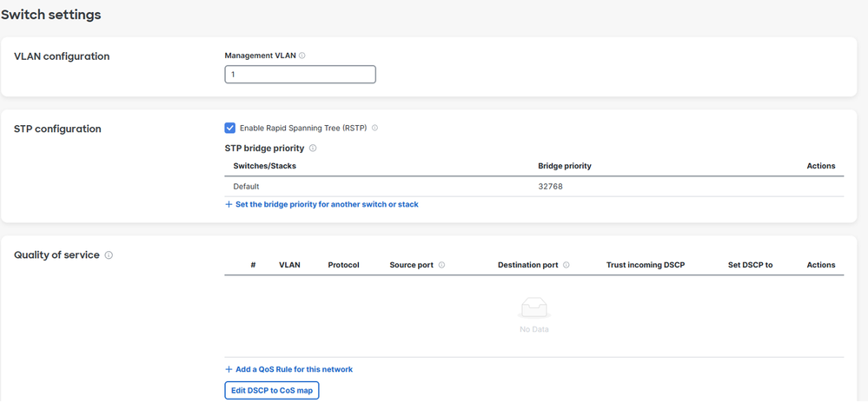Viewport: 868px width, 403px height.
Task: Click the Source port info icon
Action: click(441, 265)
